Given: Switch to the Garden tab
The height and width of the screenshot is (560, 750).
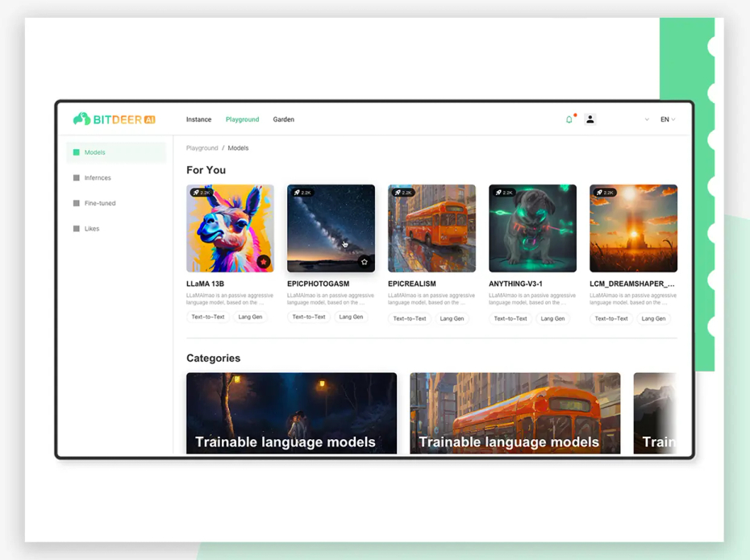Looking at the screenshot, I should 284,119.
